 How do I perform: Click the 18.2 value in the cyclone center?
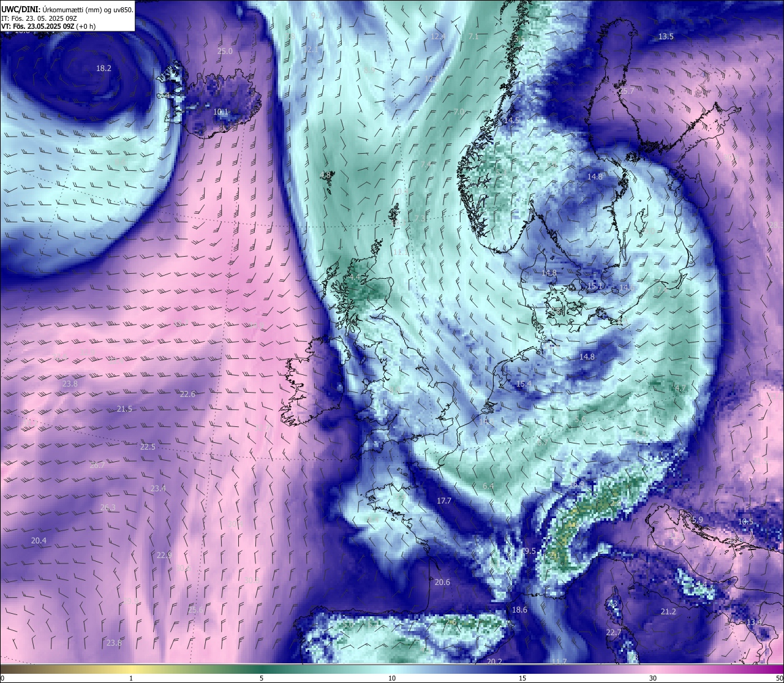pos(104,68)
